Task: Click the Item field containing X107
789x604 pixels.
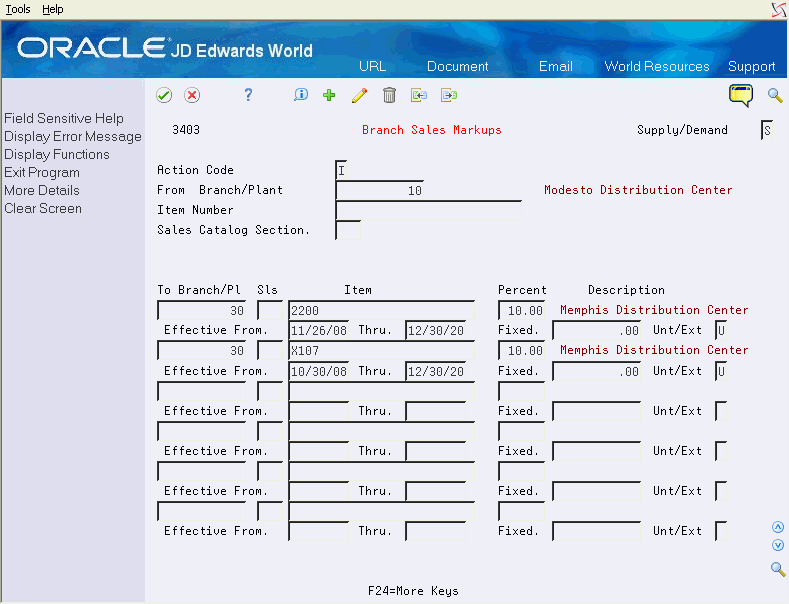Action: coord(381,350)
